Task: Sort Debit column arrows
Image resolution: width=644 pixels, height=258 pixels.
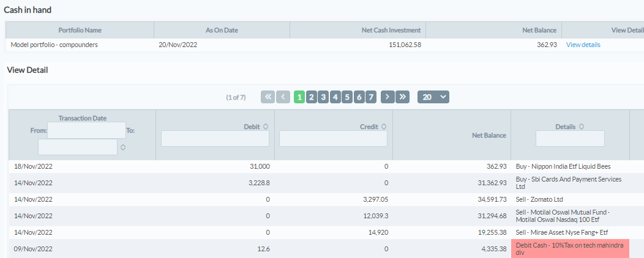Action: click(x=265, y=127)
